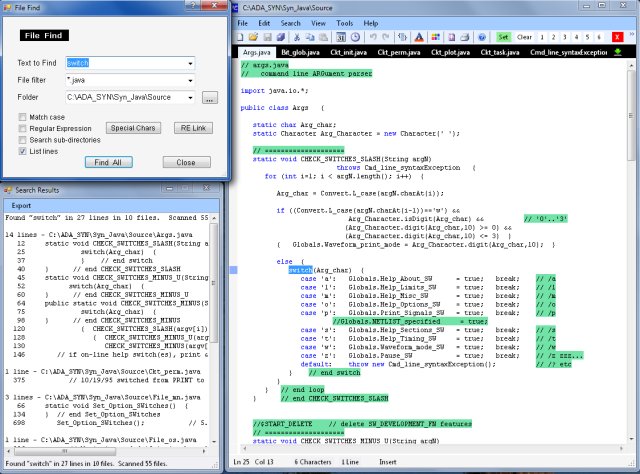Viewport: 640px width, 474px height.
Task: Click the font 'A' toolbar icon
Action: coord(419,36)
